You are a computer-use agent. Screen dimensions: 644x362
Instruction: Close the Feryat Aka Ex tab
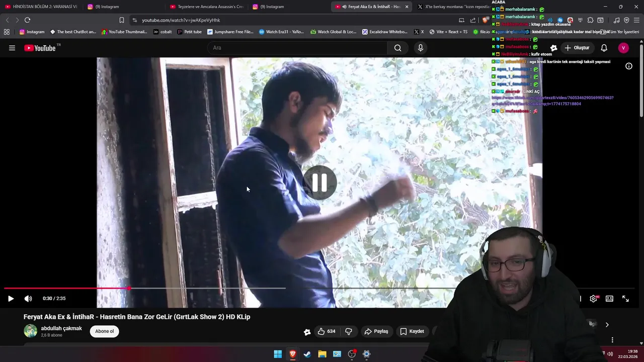click(407, 7)
